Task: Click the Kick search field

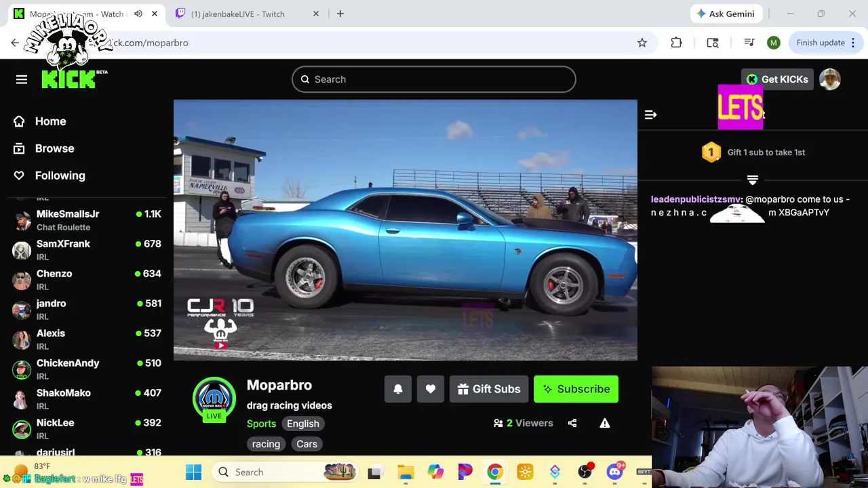Action: click(x=434, y=79)
